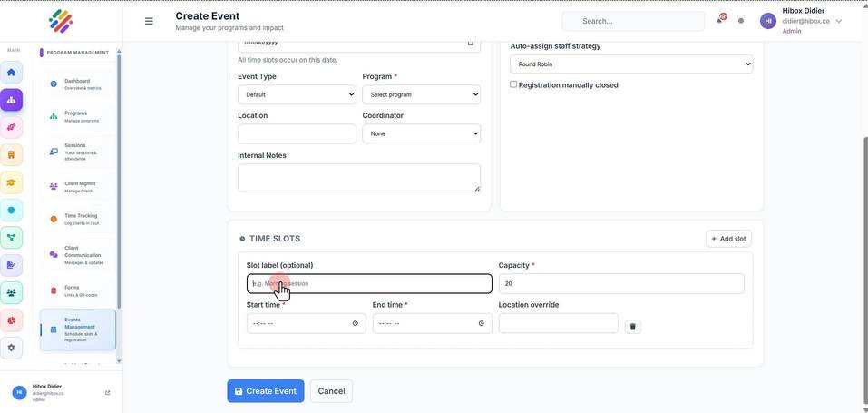Screen dimensions: 868x413
Task: Toggle Registration manually closed checkbox
Action: (x=513, y=84)
